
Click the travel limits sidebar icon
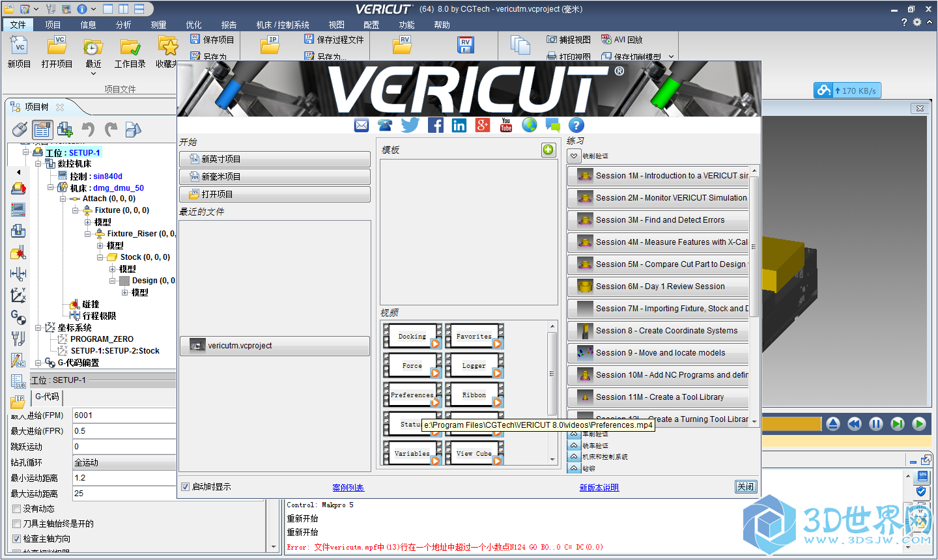click(18, 274)
